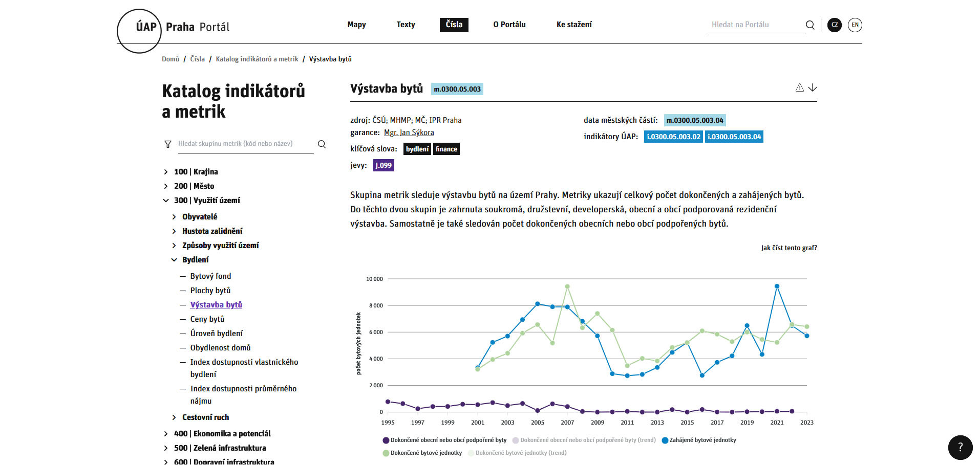The width and height of the screenshot is (980, 465).
Task: Expand the 100 | Krajina tree section
Action: [166, 172]
